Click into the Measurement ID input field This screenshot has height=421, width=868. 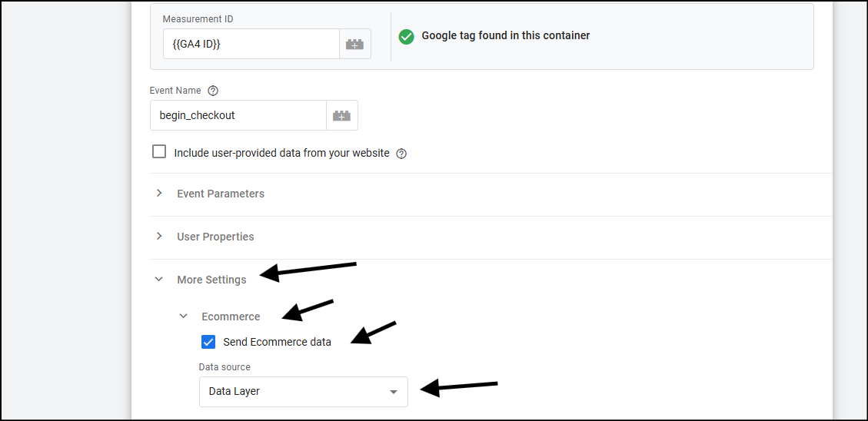pyautogui.click(x=251, y=45)
